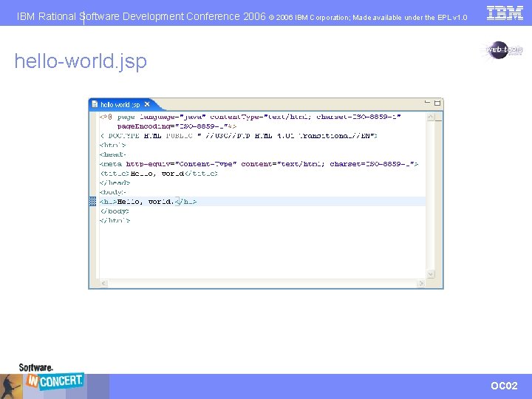Click the web tools logo
Viewport: 532px width, 399px height.
point(502,50)
